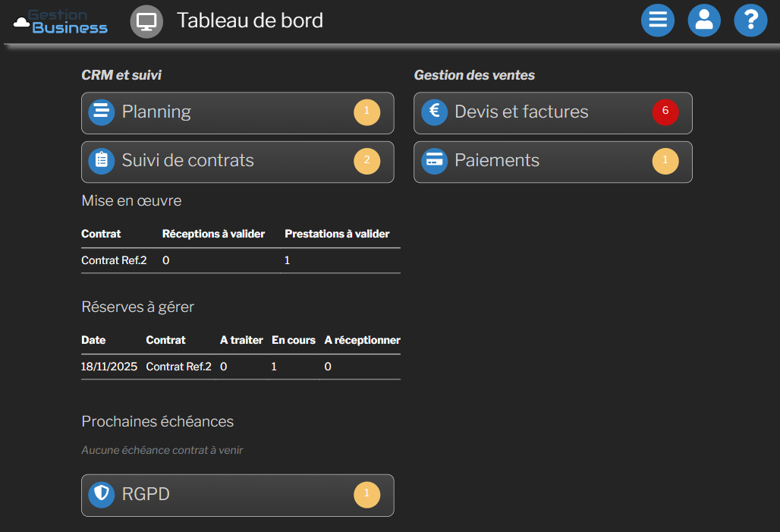Screen dimensions: 780x532
Task: Click the credit card Paiements icon
Action: pos(434,161)
